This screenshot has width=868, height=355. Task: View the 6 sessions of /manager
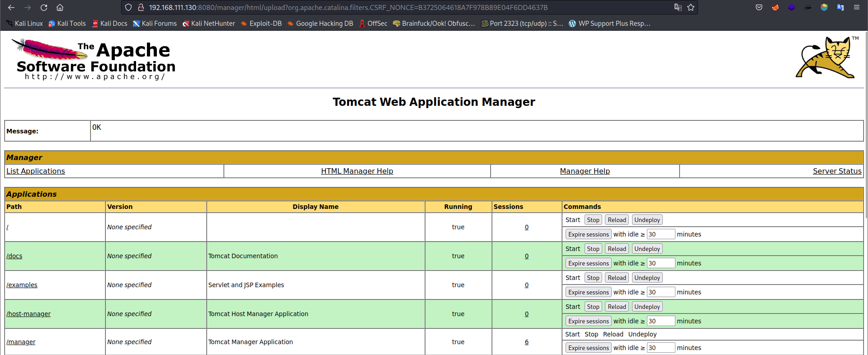pos(527,342)
